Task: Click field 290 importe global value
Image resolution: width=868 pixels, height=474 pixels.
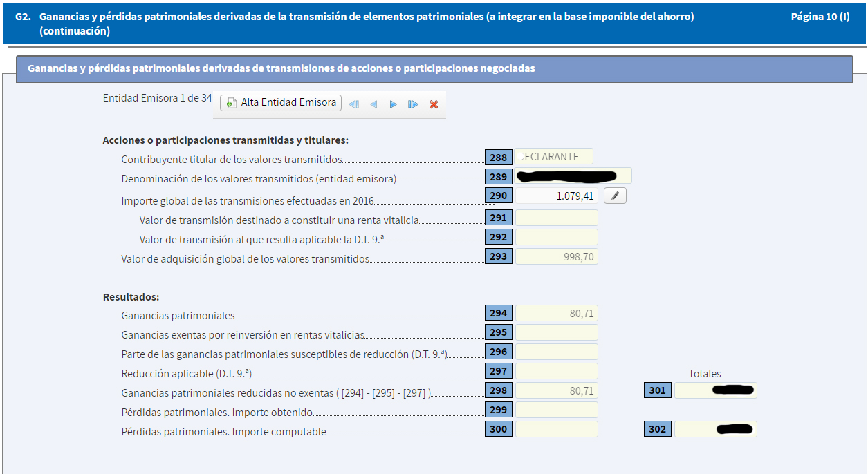Action: 556,196
